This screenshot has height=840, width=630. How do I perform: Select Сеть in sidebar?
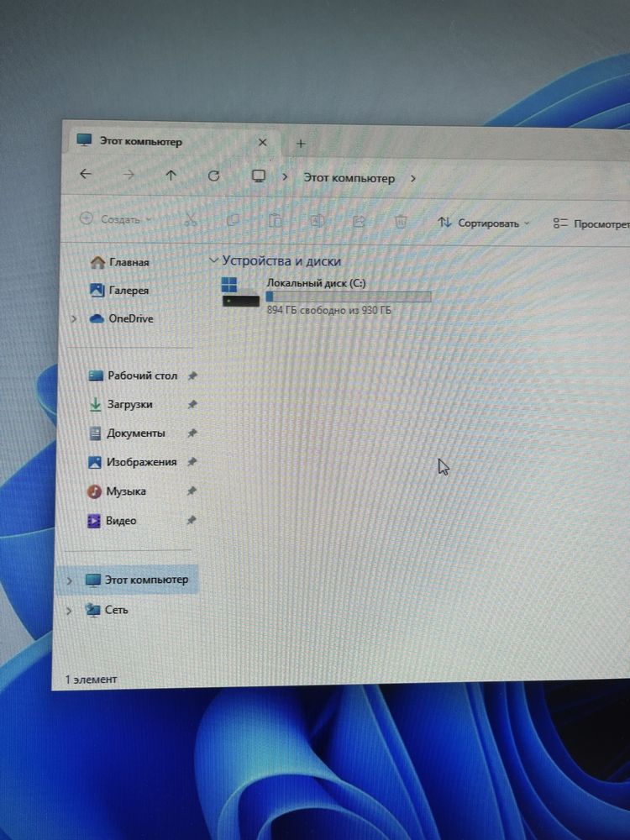[107, 610]
